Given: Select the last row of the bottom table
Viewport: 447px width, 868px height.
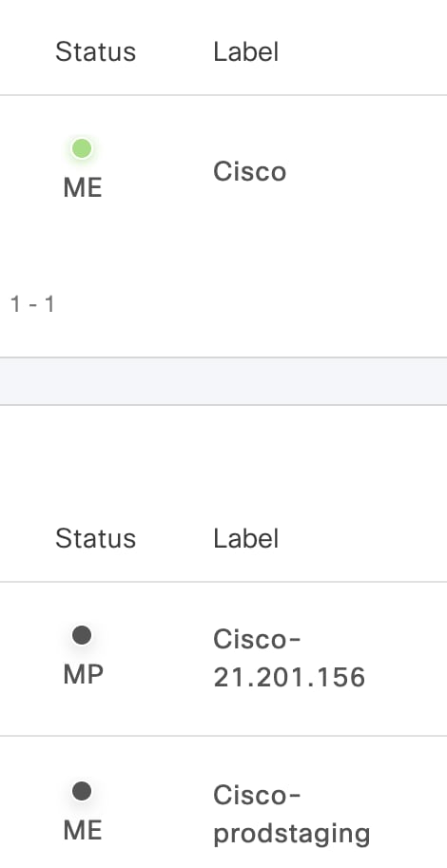Looking at the screenshot, I should [x=223, y=802].
